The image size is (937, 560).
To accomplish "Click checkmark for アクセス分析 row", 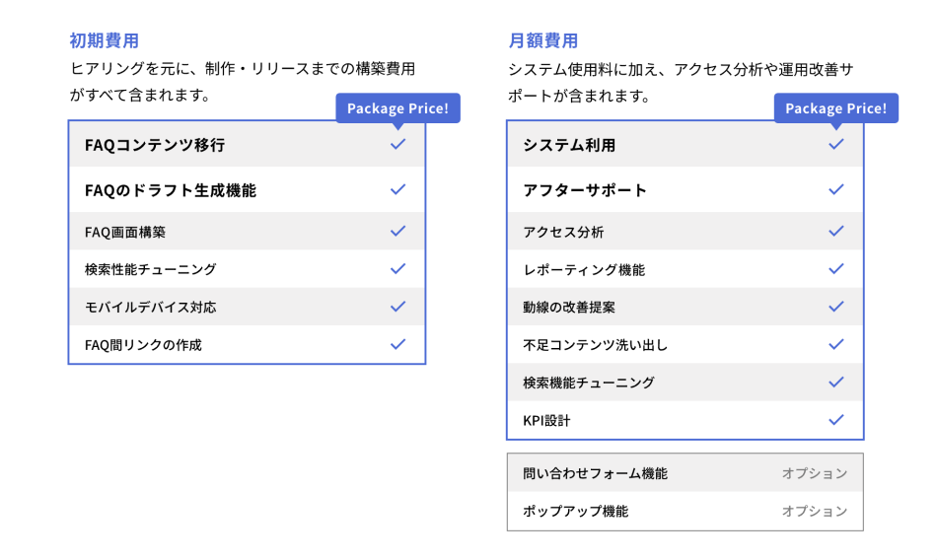I will pyautogui.click(x=836, y=231).
